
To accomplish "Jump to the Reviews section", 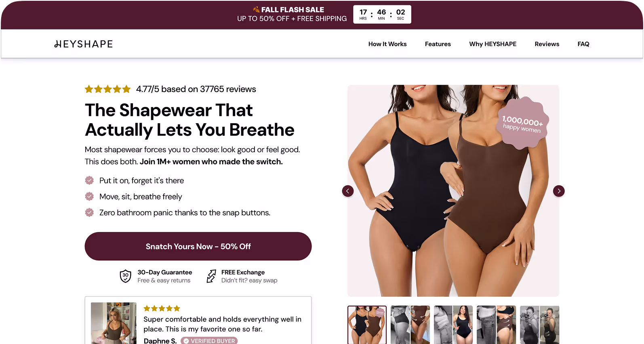I will tap(547, 44).
